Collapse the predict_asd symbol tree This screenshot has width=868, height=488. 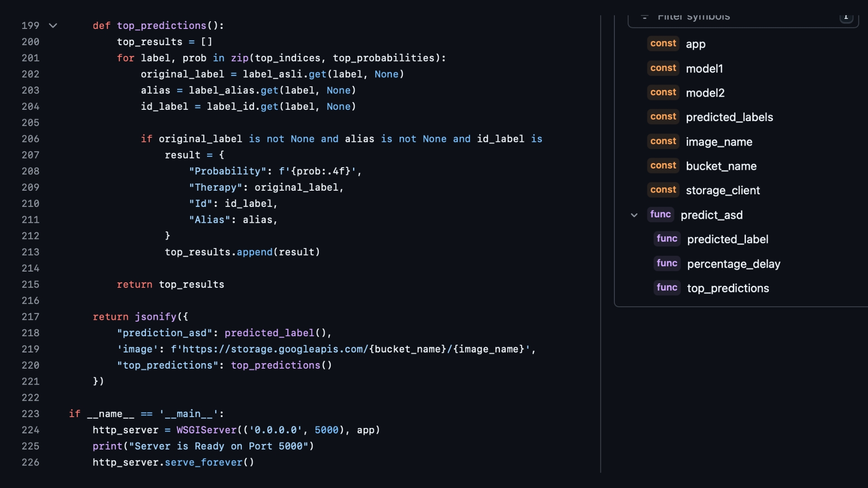[634, 215]
